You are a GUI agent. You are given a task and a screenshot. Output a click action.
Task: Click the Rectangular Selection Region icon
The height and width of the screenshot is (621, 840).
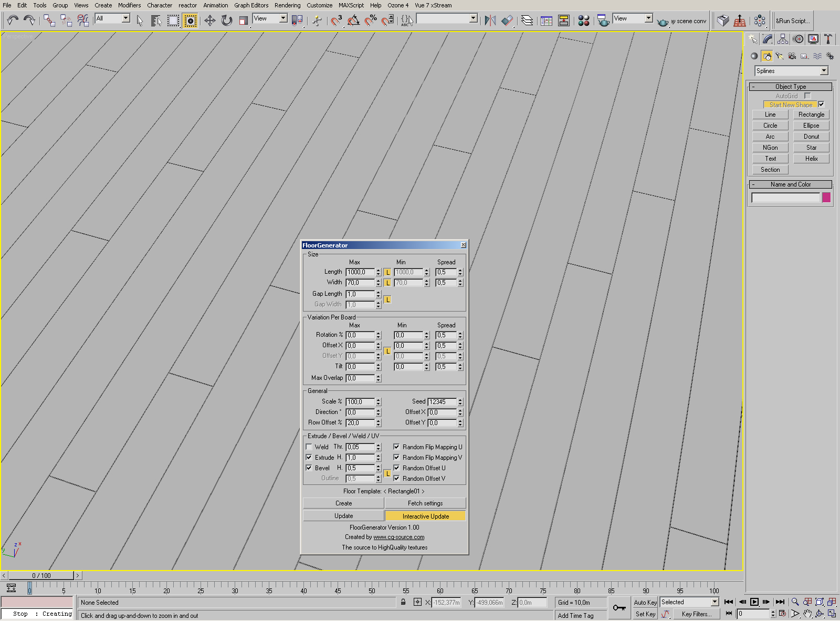pyautogui.click(x=173, y=20)
